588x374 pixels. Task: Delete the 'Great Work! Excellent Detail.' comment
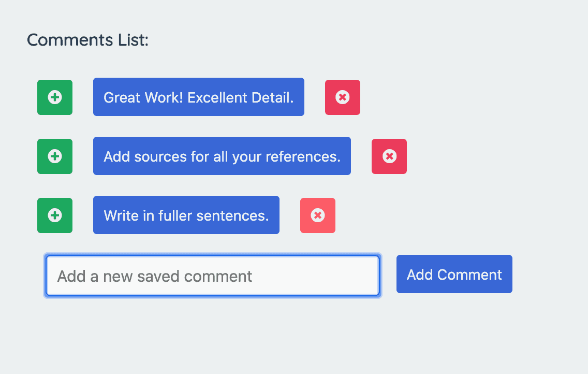[342, 97]
